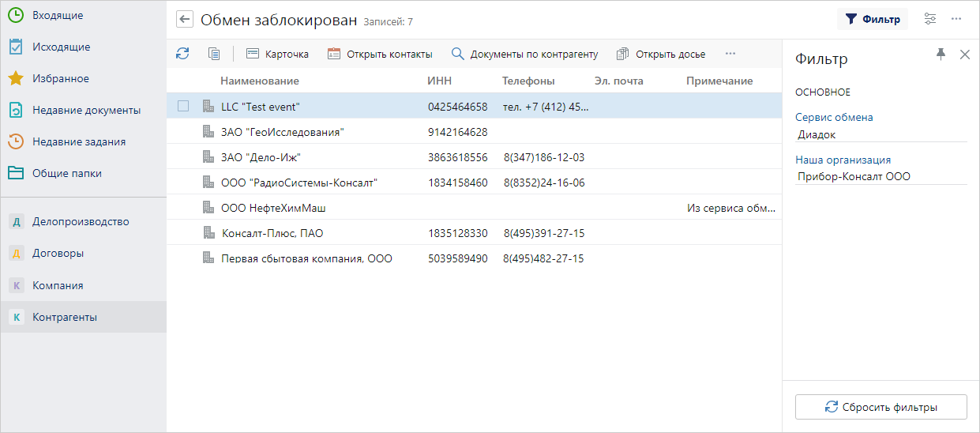Pin the Filter panel
The width and height of the screenshot is (980, 433).
point(941,54)
